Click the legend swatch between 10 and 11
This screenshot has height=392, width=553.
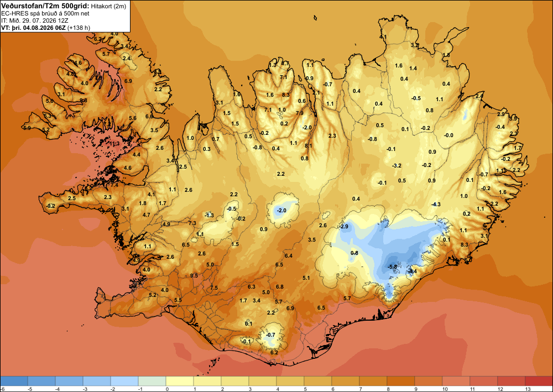456,381
